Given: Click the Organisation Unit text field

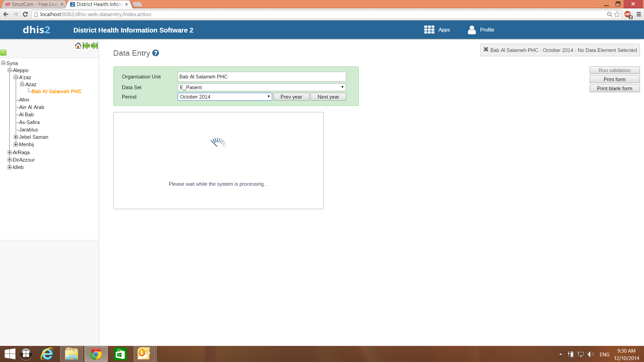Looking at the screenshot, I should tap(261, 77).
